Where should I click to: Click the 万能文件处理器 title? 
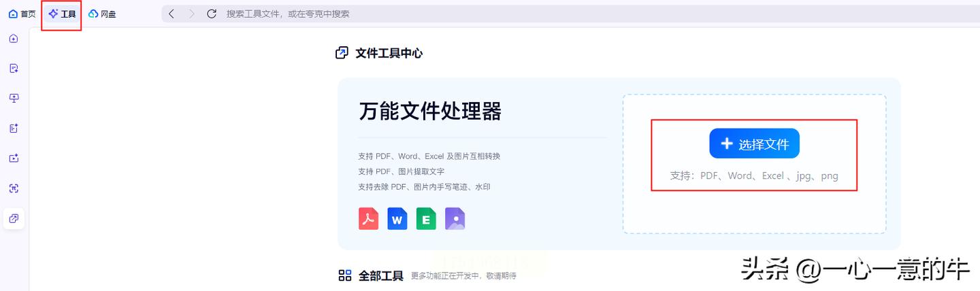click(x=430, y=111)
